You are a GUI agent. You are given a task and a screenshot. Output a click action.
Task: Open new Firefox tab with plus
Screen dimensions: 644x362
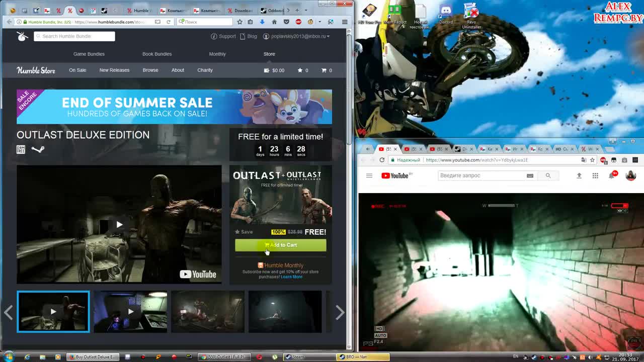[x=297, y=10]
